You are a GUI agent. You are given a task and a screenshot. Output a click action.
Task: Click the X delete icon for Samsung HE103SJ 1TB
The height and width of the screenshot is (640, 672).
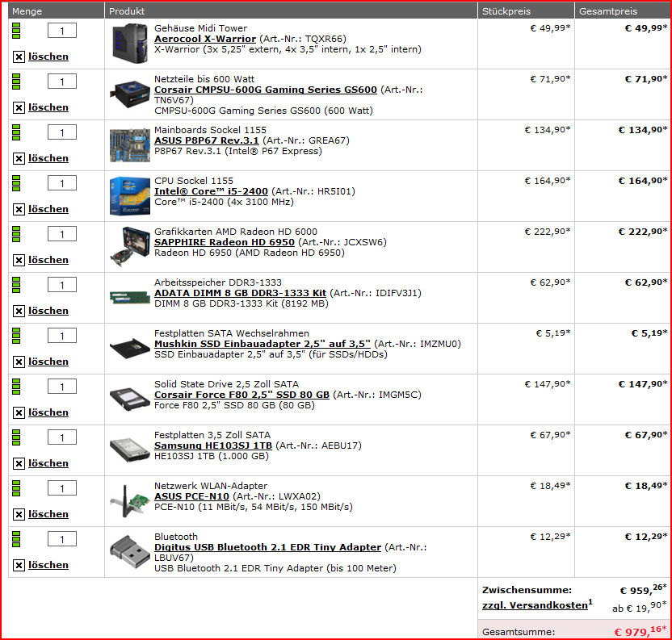click(x=19, y=463)
